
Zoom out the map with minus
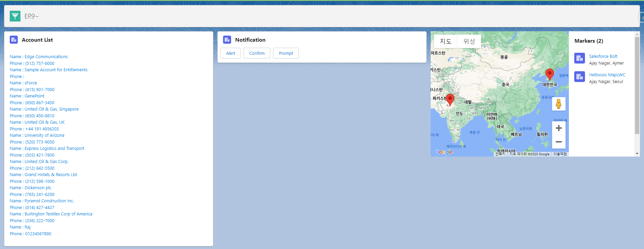tap(559, 142)
